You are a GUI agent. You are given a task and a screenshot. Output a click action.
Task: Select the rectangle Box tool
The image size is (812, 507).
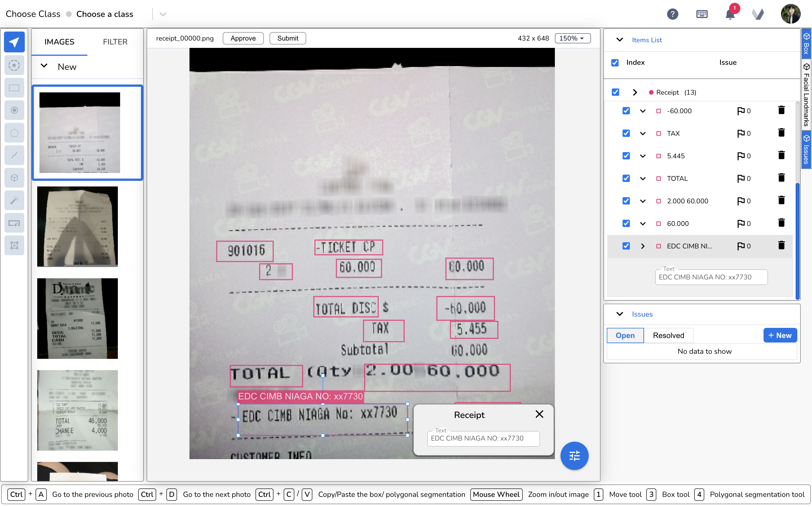pyautogui.click(x=14, y=88)
